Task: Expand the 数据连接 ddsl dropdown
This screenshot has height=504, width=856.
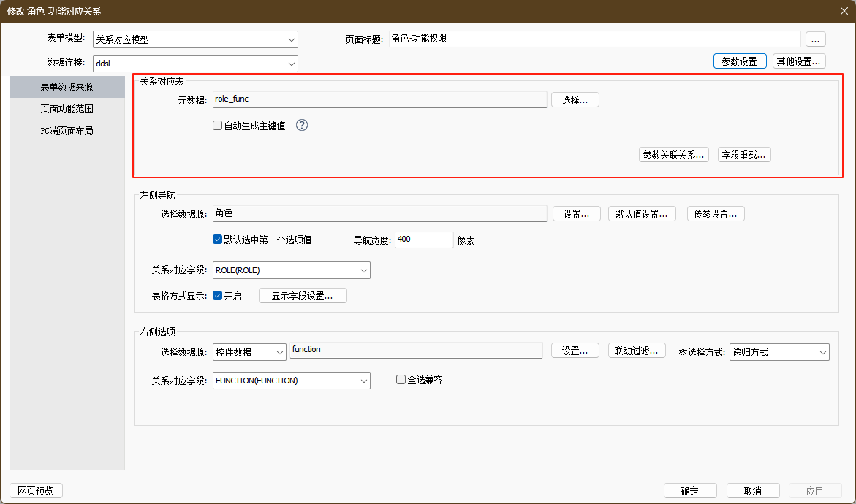Action: point(195,64)
